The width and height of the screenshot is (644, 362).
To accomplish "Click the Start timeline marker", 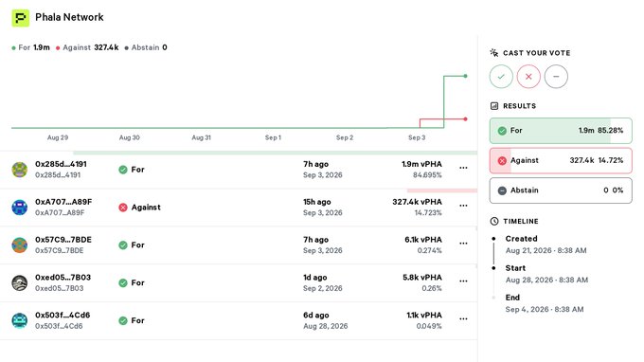I will click(493, 268).
